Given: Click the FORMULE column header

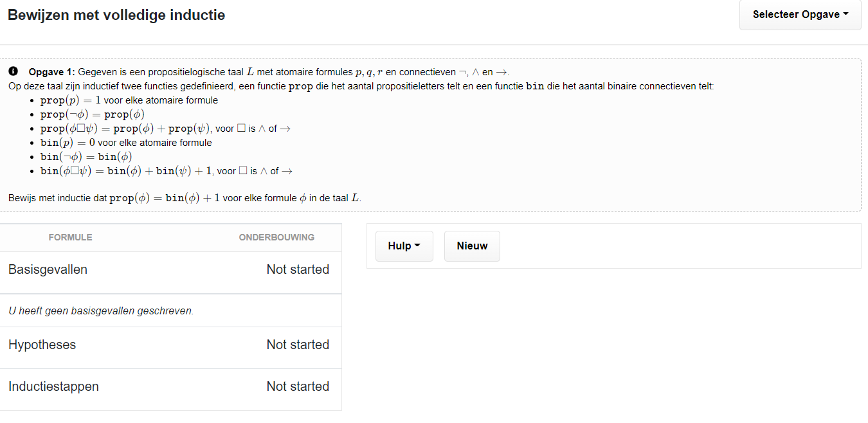Looking at the screenshot, I should coord(70,237).
